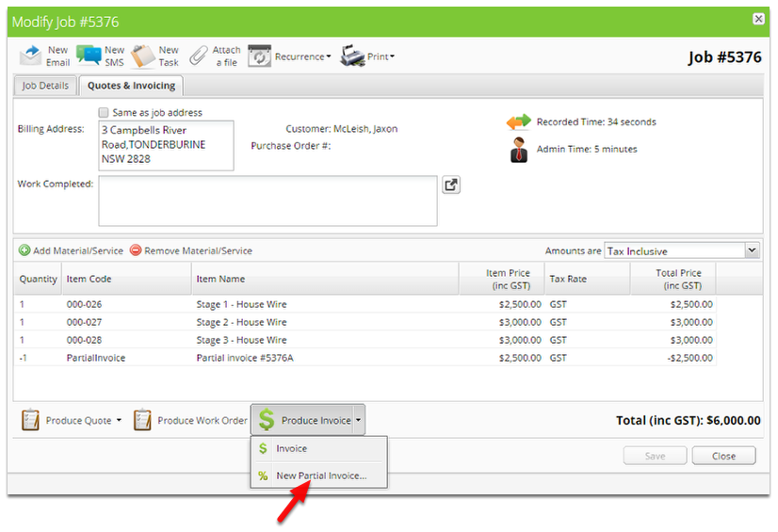Click the New Task clipboard icon
The image size is (778, 532).
143,56
